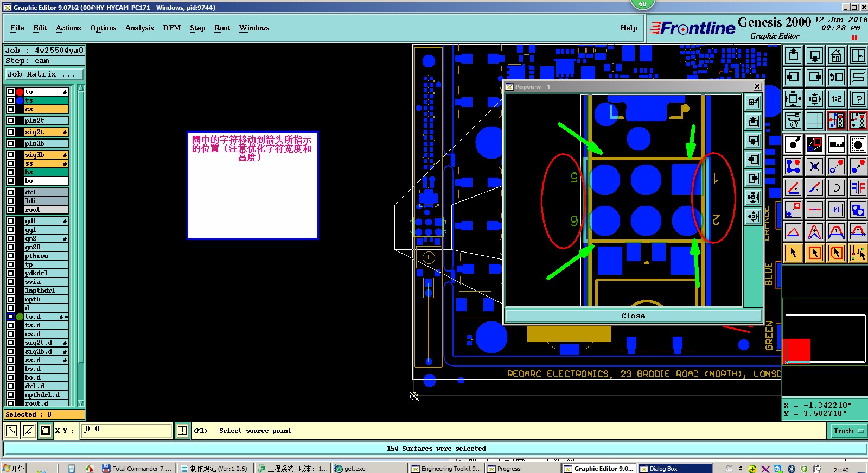868x473 pixels.
Task: Open the Job Matrix button
Action: click(44, 74)
